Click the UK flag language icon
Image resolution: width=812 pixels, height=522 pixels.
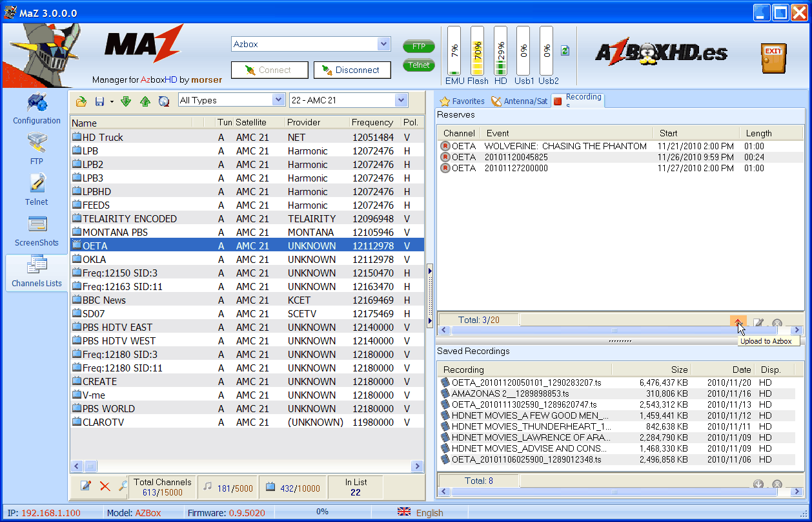click(404, 512)
